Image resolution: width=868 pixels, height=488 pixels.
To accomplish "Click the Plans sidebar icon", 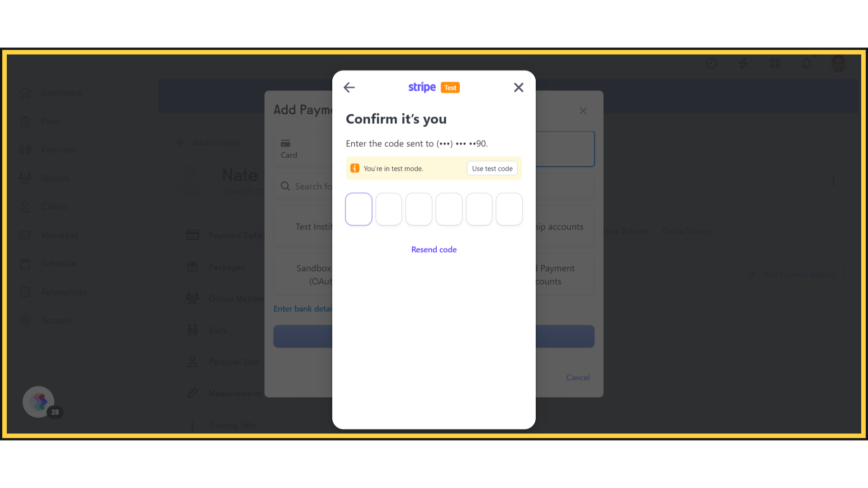I will coord(25,121).
